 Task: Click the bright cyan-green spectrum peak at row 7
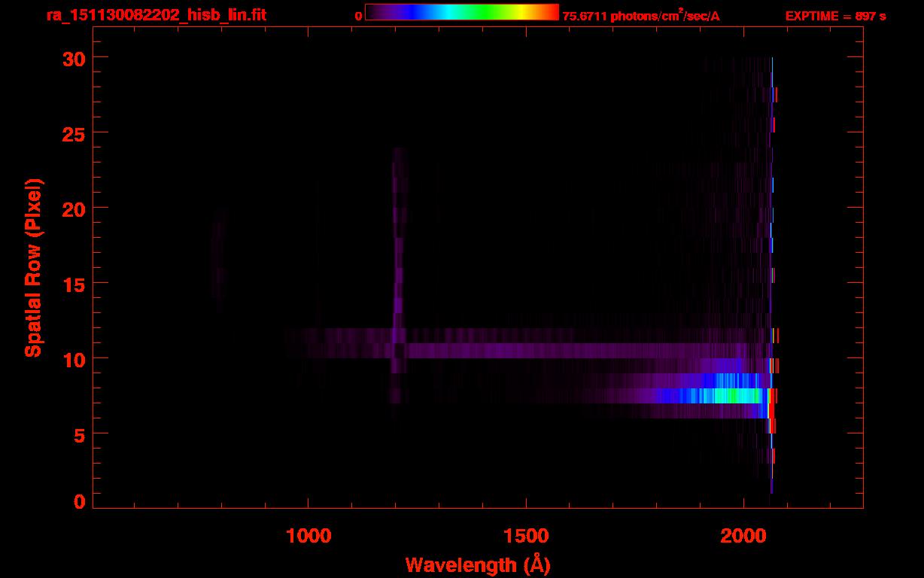(x=737, y=396)
